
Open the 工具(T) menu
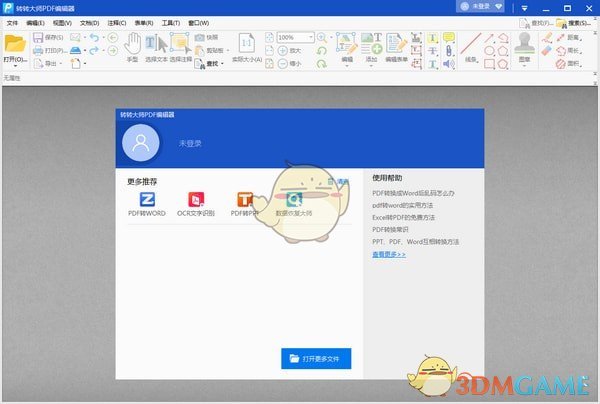171,23
